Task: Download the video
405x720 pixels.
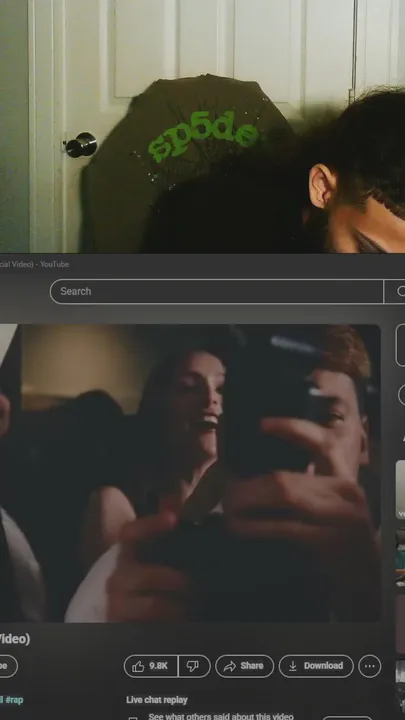Action: pyautogui.click(x=316, y=666)
